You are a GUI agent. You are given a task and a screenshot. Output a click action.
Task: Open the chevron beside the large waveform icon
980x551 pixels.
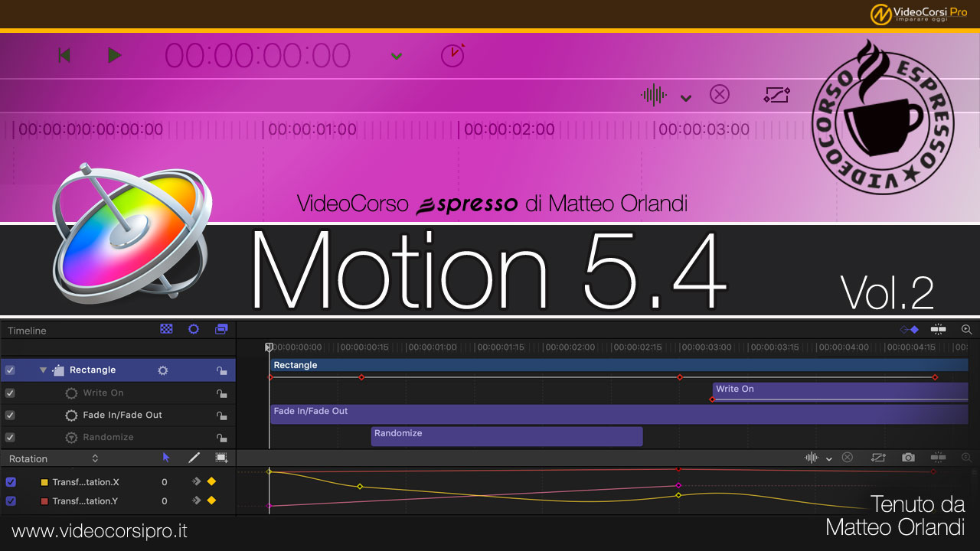tap(686, 98)
